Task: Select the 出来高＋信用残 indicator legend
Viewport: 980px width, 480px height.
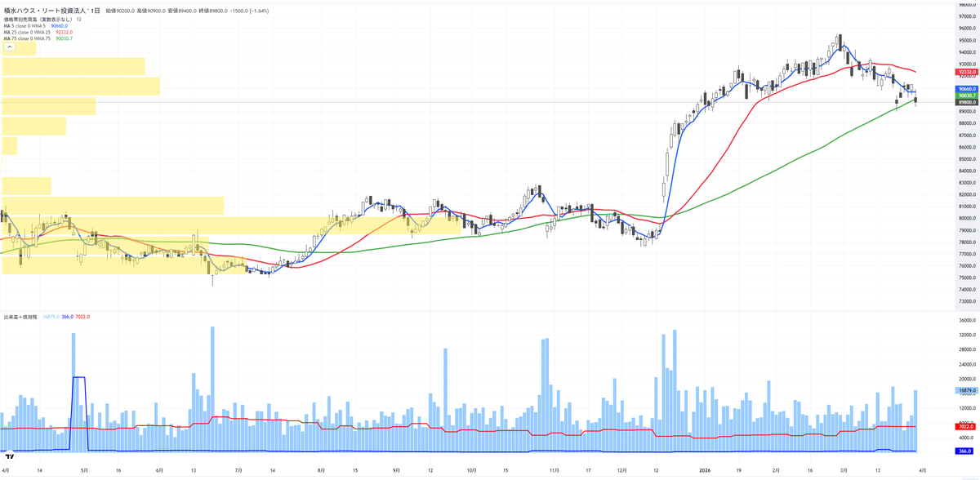Action: [46, 317]
